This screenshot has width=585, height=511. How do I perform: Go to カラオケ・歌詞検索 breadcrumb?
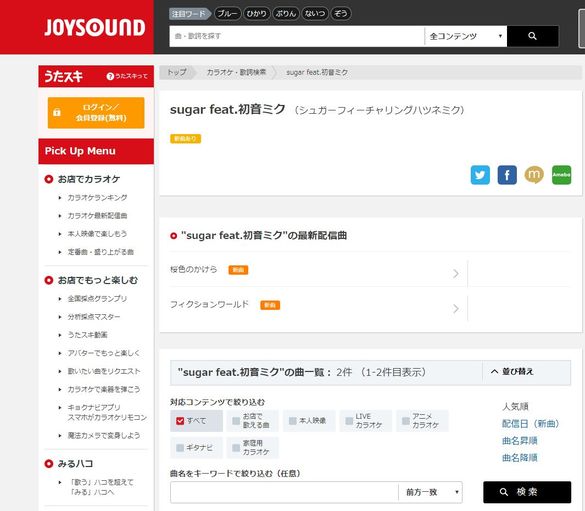coord(236,72)
